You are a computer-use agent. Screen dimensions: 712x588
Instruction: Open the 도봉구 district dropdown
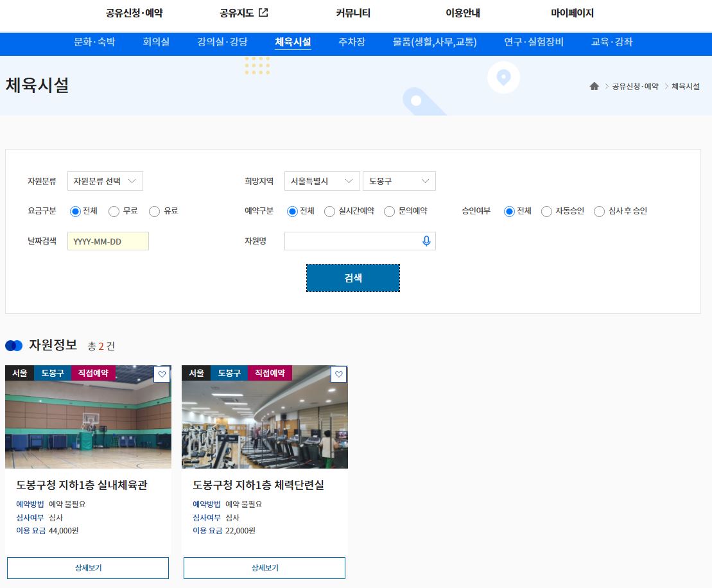click(x=399, y=181)
